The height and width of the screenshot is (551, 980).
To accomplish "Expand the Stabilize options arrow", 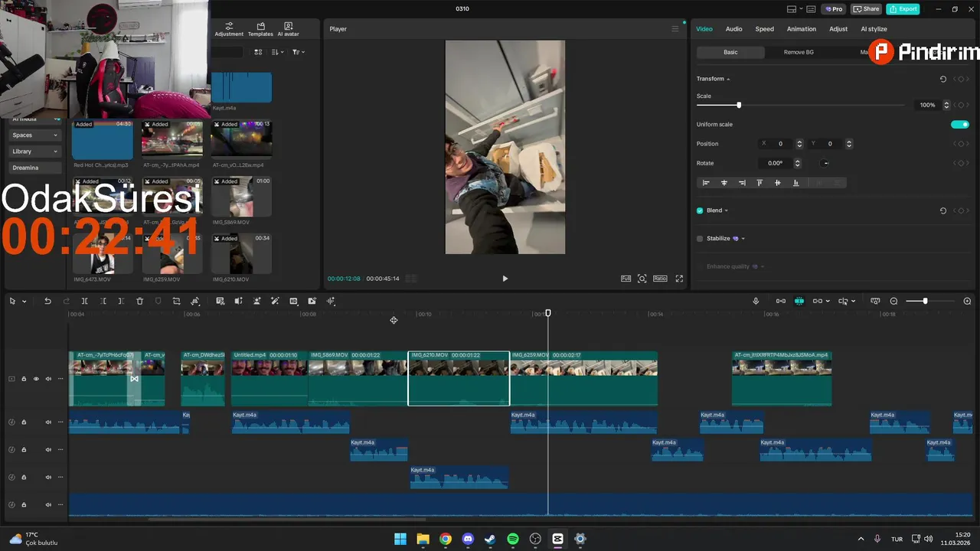I will pyautogui.click(x=743, y=239).
